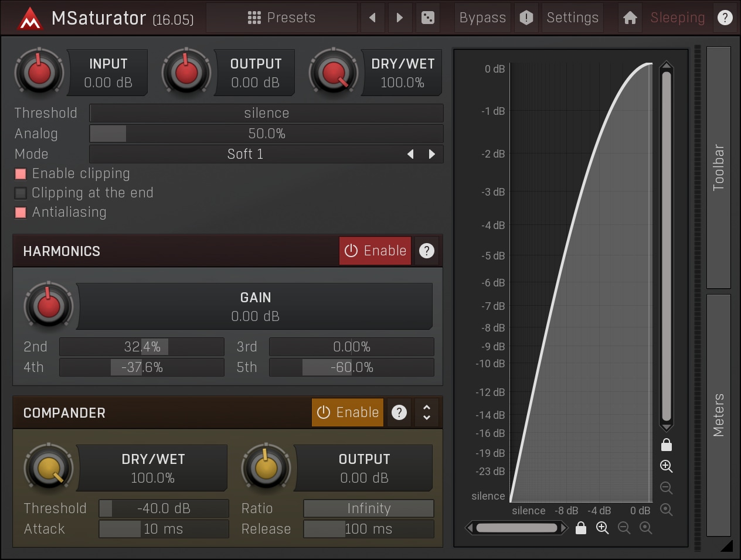Open the main help question mark icon

[725, 18]
